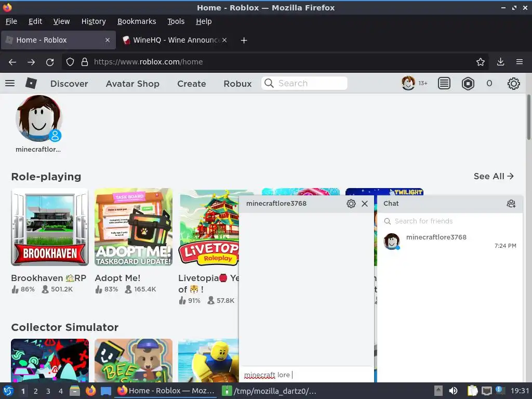
Task: Open chat conversation settings gear
Action: click(x=351, y=204)
